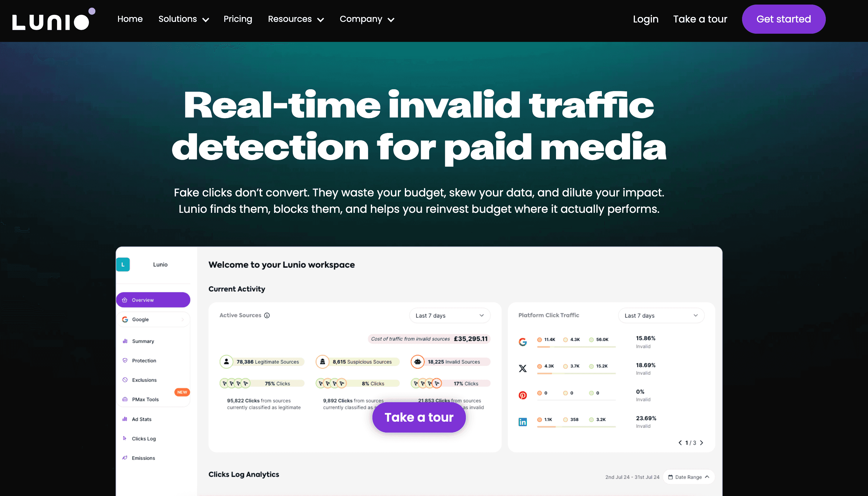Click the Login link

[x=645, y=19]
